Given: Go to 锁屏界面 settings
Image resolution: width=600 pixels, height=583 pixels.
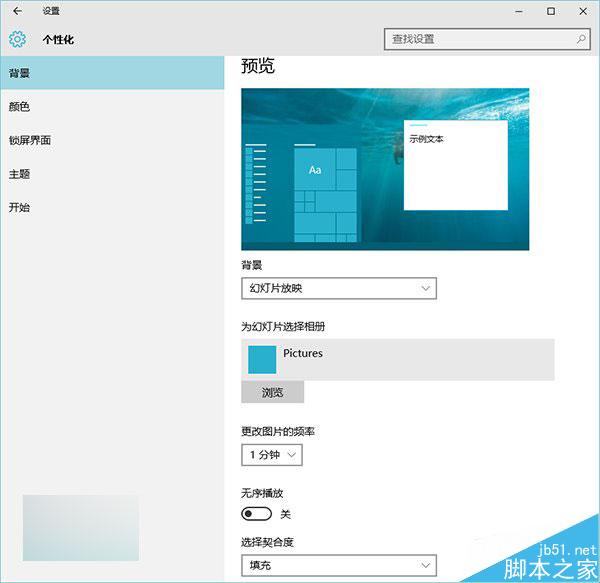Looking at the screenshot, I should click(x=30, y=140).
